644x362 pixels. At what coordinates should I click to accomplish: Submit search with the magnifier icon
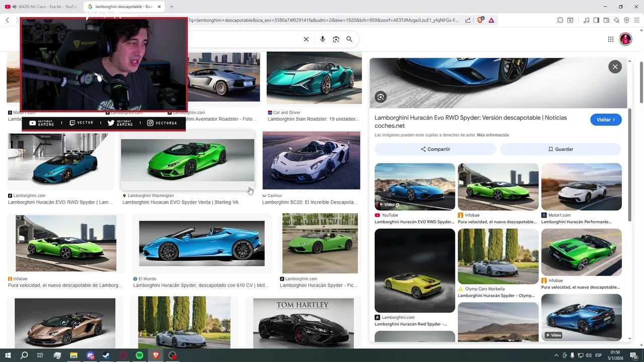click(349, 39)
